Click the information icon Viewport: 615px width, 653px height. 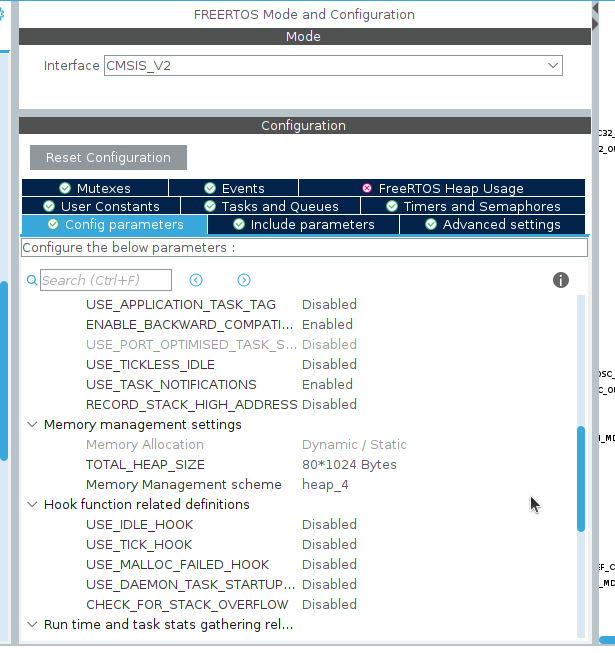click(561, 280)
